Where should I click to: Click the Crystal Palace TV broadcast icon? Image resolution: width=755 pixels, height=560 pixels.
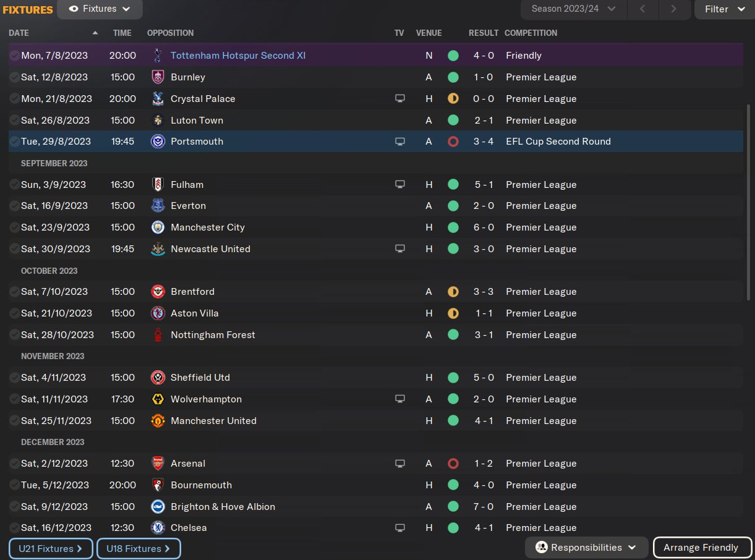click(x=400, y=99)
